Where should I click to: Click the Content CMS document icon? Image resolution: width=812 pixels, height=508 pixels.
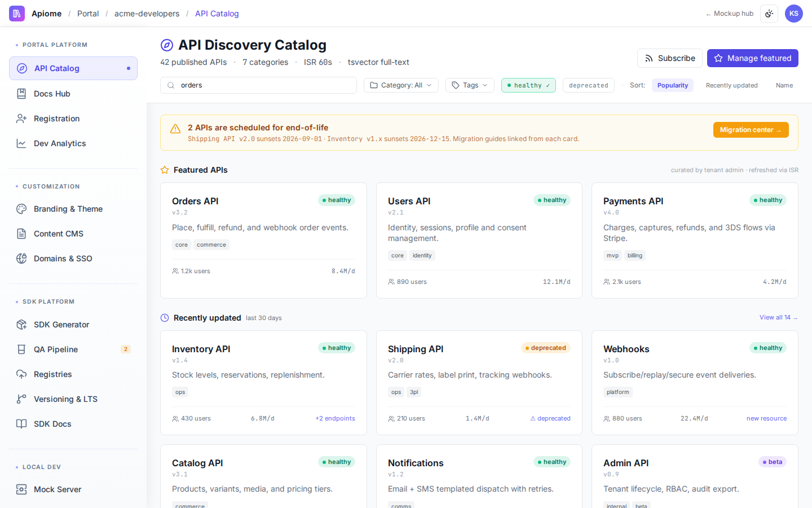pyautogui.click(x=21, y=234)
